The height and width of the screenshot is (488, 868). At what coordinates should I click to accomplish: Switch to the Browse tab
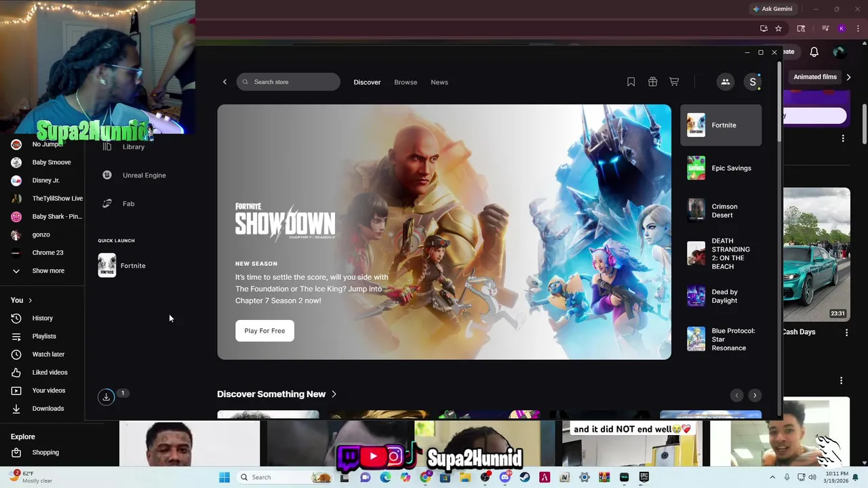[406, 82]
